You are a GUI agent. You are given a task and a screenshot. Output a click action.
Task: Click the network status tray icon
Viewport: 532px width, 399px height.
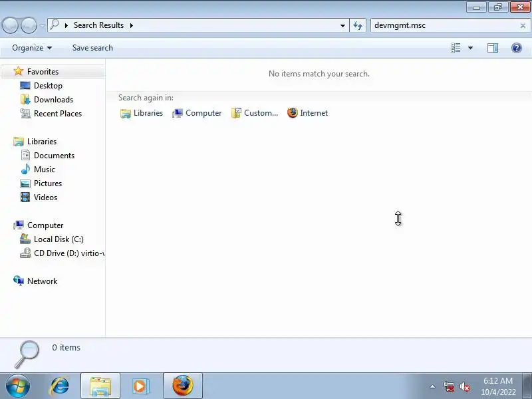coord(449,386)
